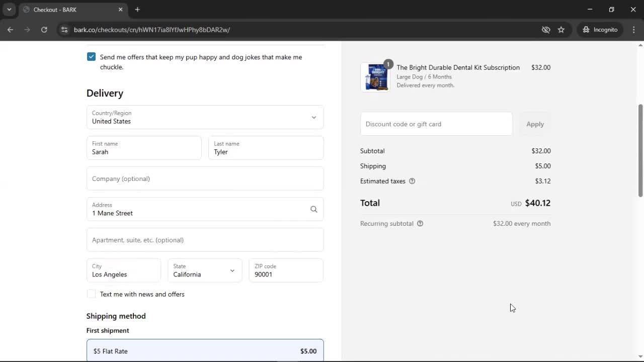
Task: Click the Address field
Action: [205, 209]
